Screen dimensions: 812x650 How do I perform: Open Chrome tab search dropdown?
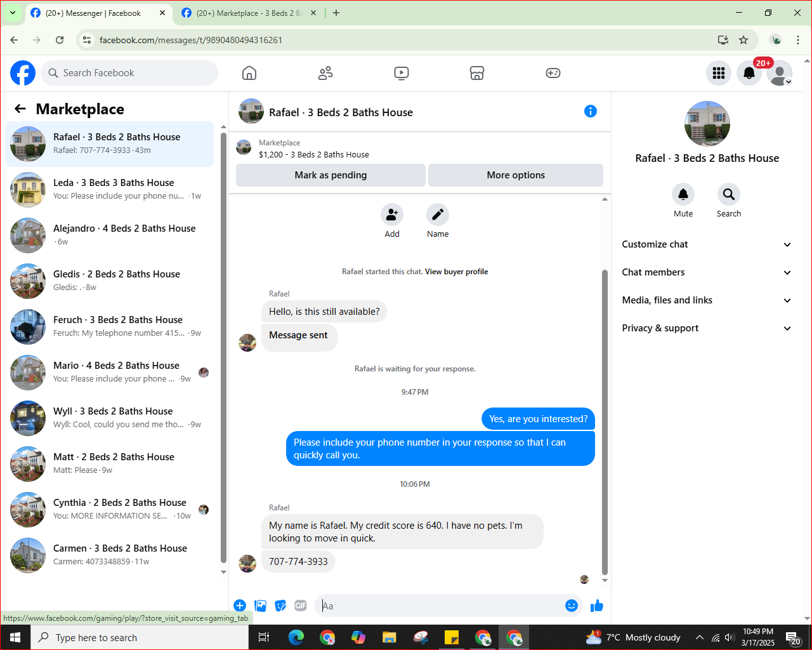tap(13, 13)
